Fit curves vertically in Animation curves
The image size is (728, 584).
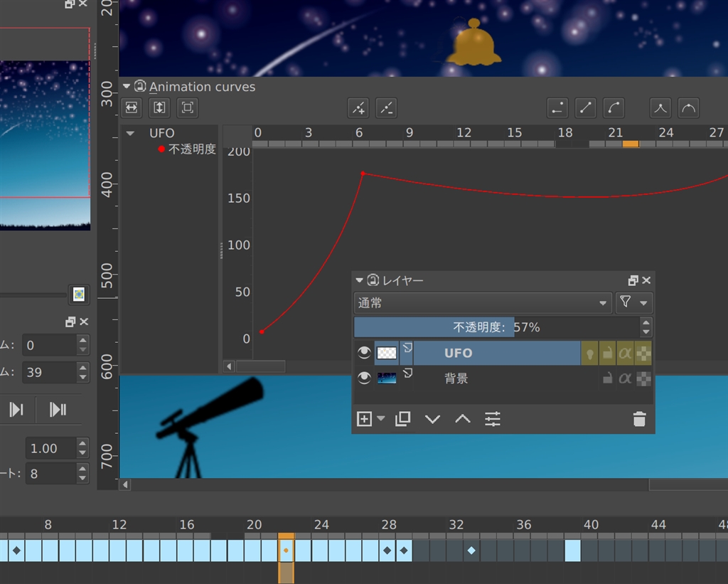pos(159,108)
